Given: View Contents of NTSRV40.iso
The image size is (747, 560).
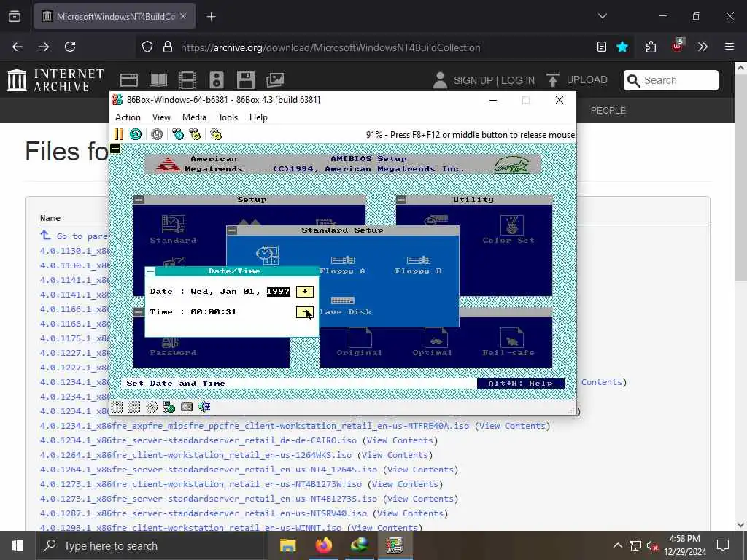Looking at the screenshot, I should point(410,513).
